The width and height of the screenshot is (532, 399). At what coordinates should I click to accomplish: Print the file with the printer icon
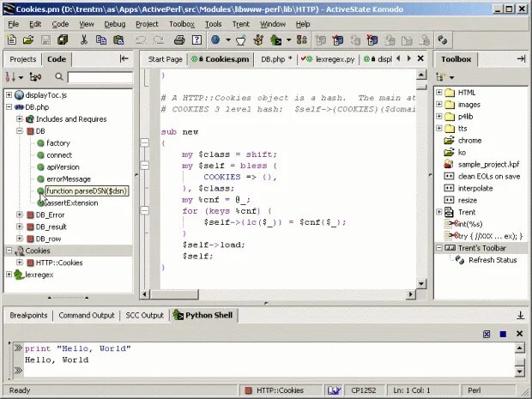coord(179,40)
